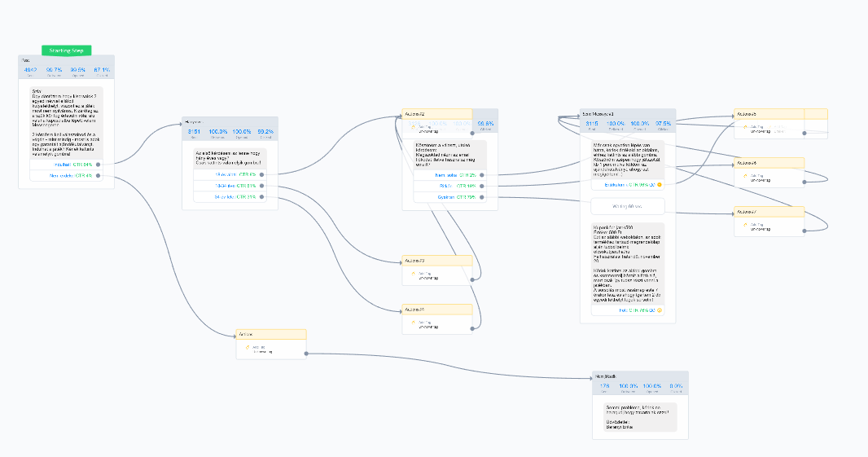Click the lightning icon in Actions #4
868x457 pixels.
(x=413, y=323)
